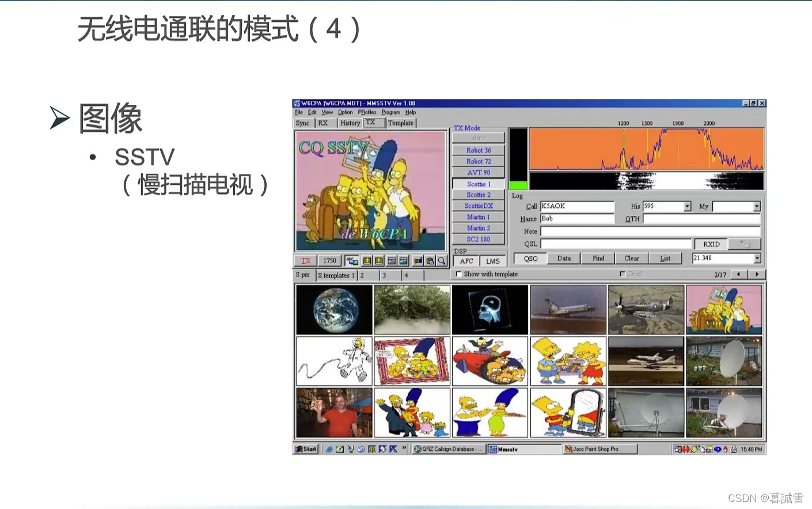
Task: Click the magnifier icon in TX toolbar
Action: coord(442,261)
